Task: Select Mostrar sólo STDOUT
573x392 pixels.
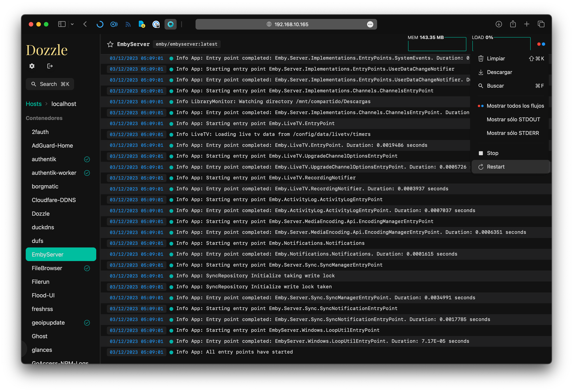Action: 511,119
